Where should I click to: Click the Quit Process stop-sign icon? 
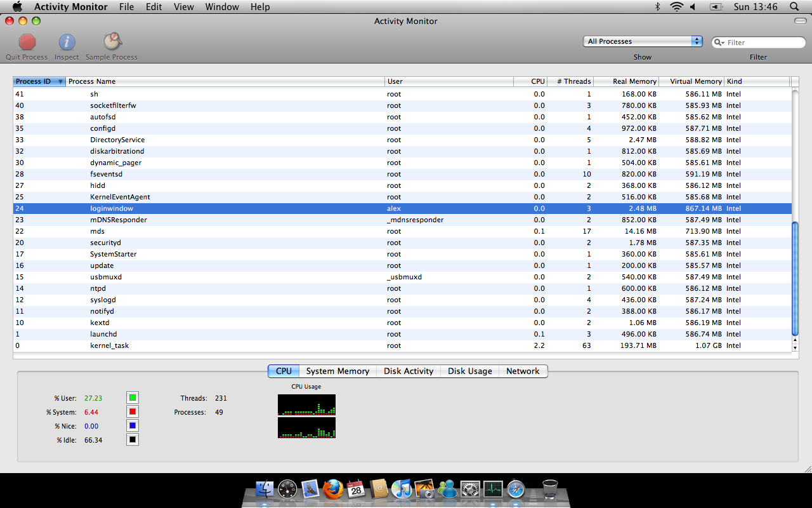pyautogui.click(x=27, y=43)
